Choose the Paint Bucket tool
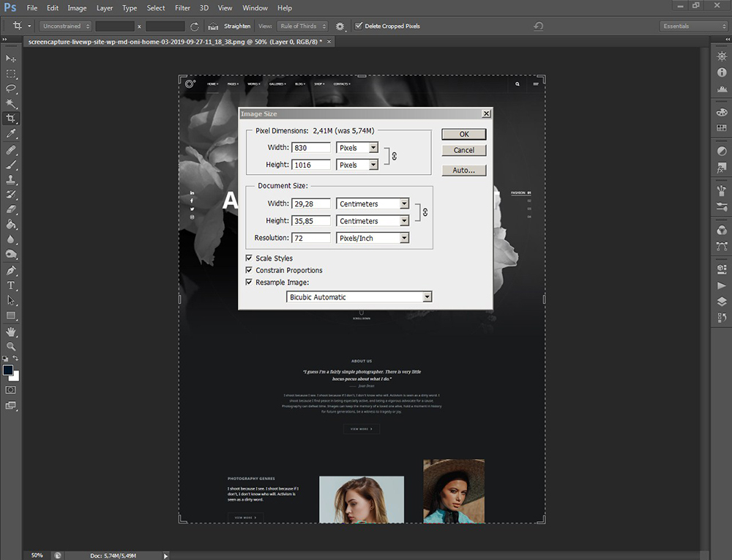The height and width of the screenshot is (560, 732). 10,225
